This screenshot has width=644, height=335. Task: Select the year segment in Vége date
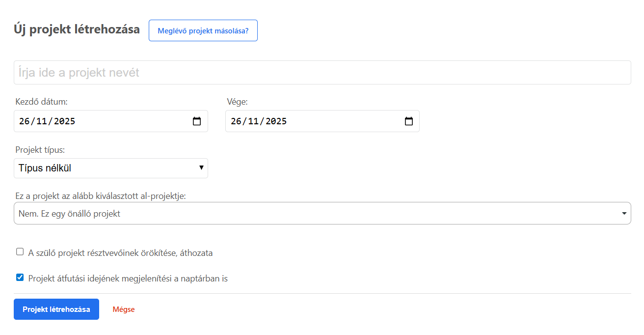point(276,121)
